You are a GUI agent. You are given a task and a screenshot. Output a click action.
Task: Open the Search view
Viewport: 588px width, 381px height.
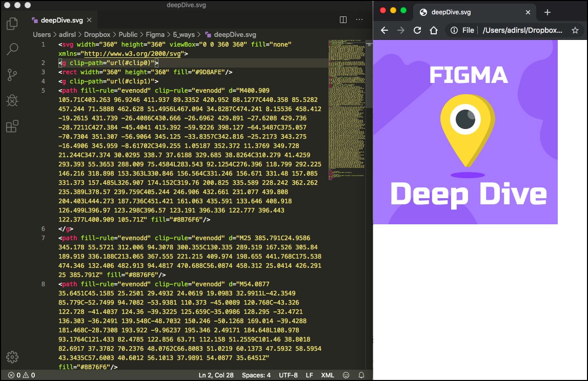(x=11, y=49)
